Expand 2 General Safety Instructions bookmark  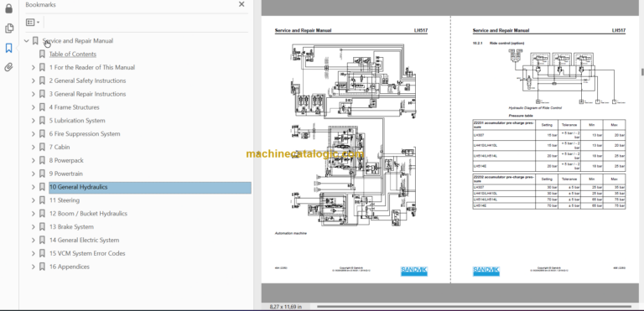tap(34, 80)
